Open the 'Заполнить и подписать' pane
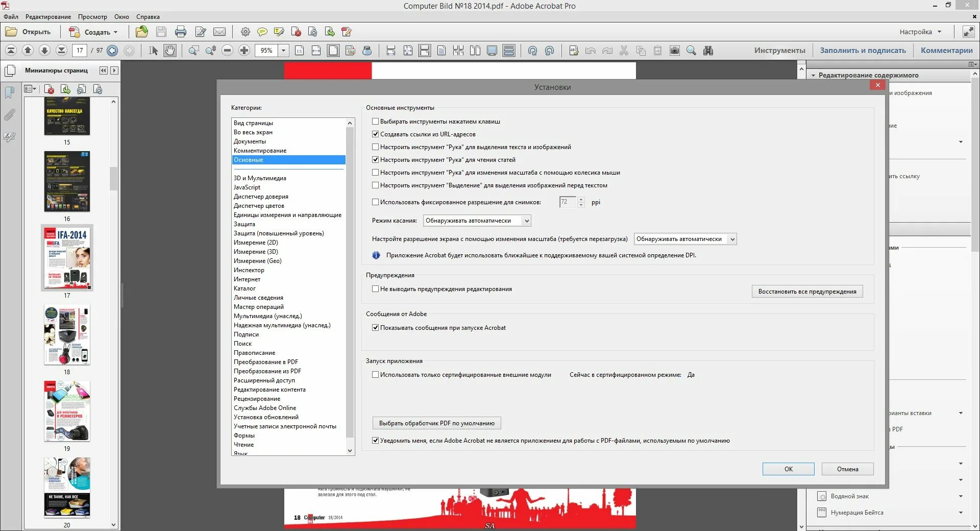 (x=863, y=51)
